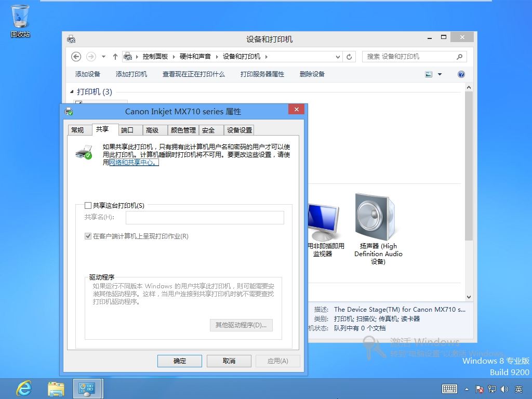Click the Control Panel taskbar button
The image size is (532, 399).
(x=87, y=389)
